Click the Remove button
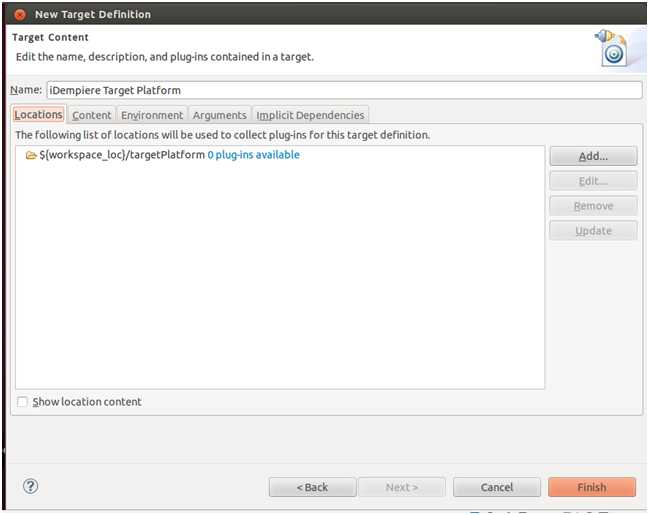649x515 pixels. (593, 206)
